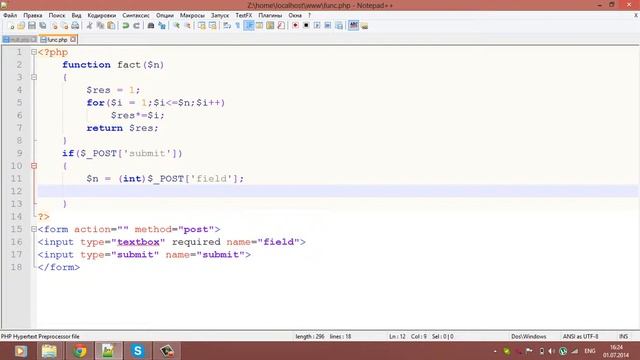
Task: Toggle the yellow panel button before the record group
Action: tap(270, 26)
